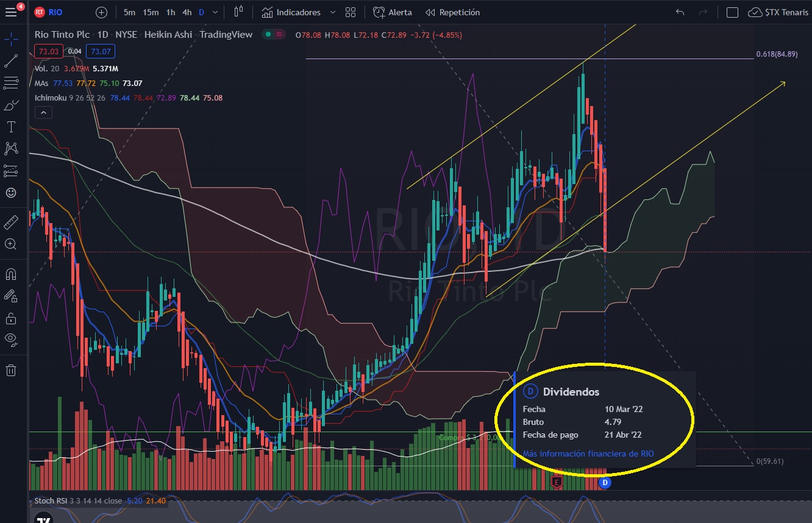Toggle magnet mode
812x523 pixels.
(x=11, y=274)
